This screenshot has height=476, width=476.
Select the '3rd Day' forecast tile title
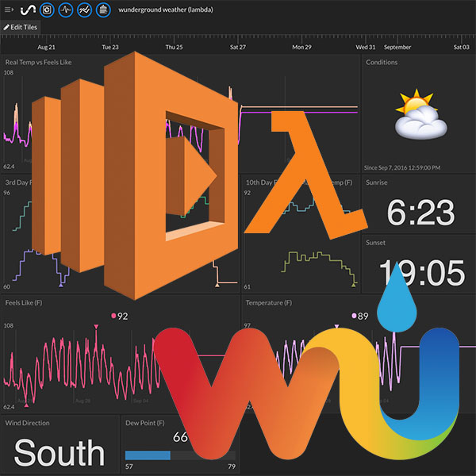[18, 182]
